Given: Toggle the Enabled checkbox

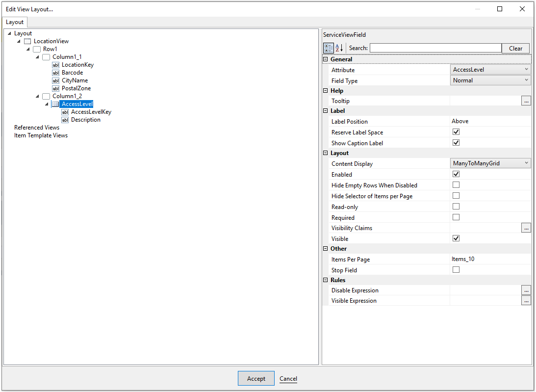Looking at the screenshot, I should [456, 174].
